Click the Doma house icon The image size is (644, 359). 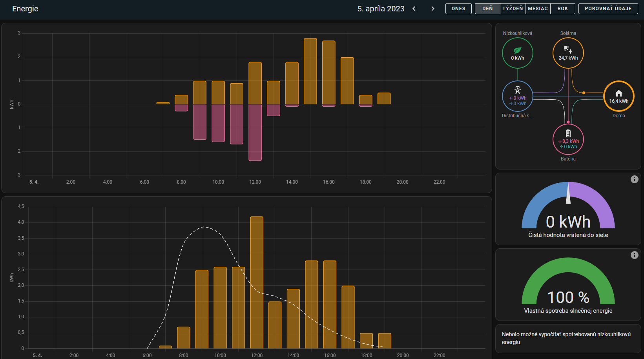618,93
